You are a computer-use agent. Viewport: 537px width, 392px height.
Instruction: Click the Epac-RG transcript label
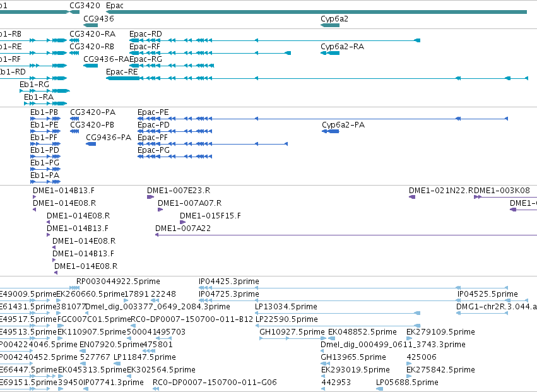tap(146, 59)
